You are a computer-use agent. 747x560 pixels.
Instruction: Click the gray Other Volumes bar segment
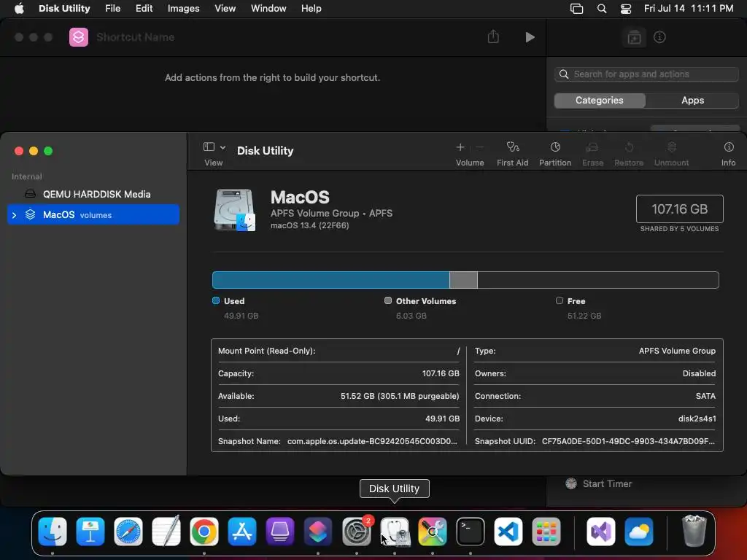463,280
